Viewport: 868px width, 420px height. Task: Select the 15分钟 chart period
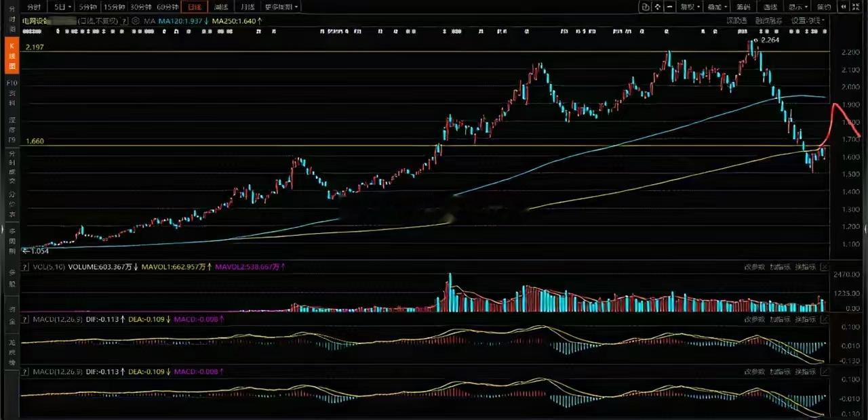[115, 7]
